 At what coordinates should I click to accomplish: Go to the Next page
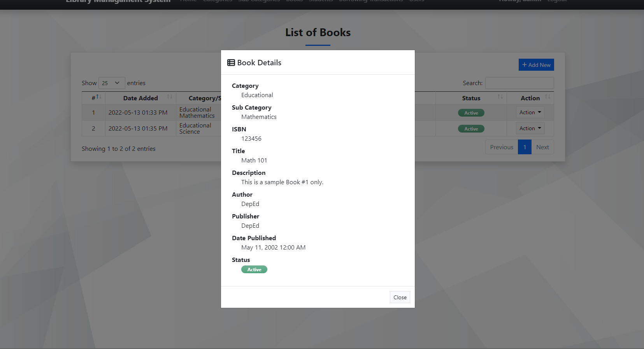(542, 147)
